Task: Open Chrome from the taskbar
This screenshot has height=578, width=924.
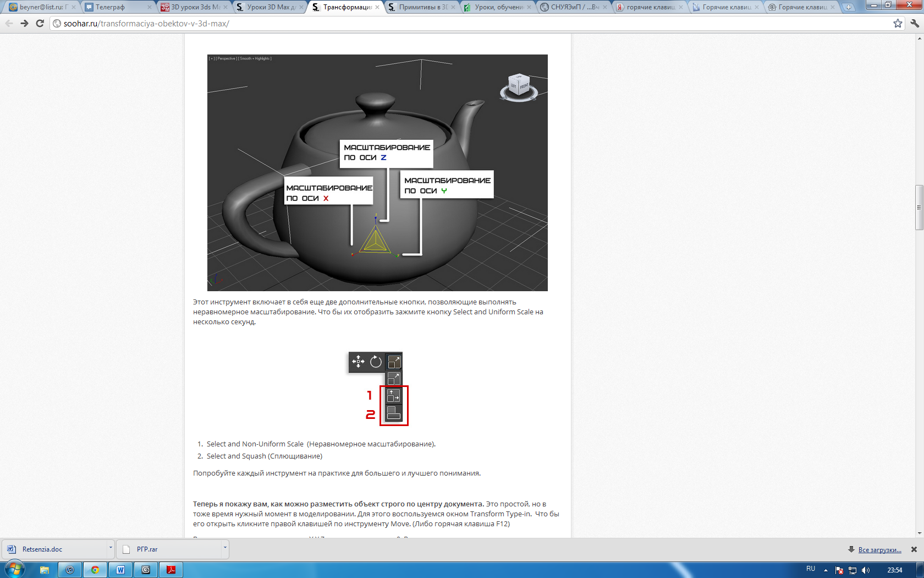Action: (x=95, y=570)
